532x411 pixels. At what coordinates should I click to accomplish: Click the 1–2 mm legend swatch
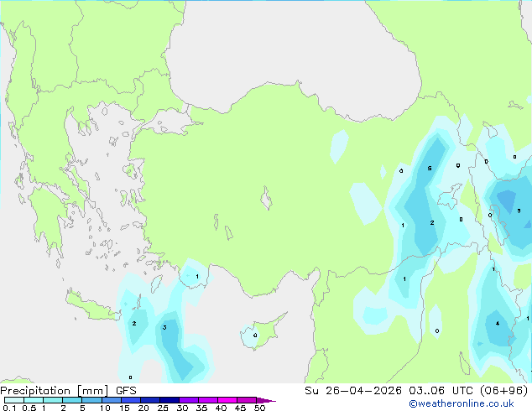pyautogui.click(x=53, y=400)
